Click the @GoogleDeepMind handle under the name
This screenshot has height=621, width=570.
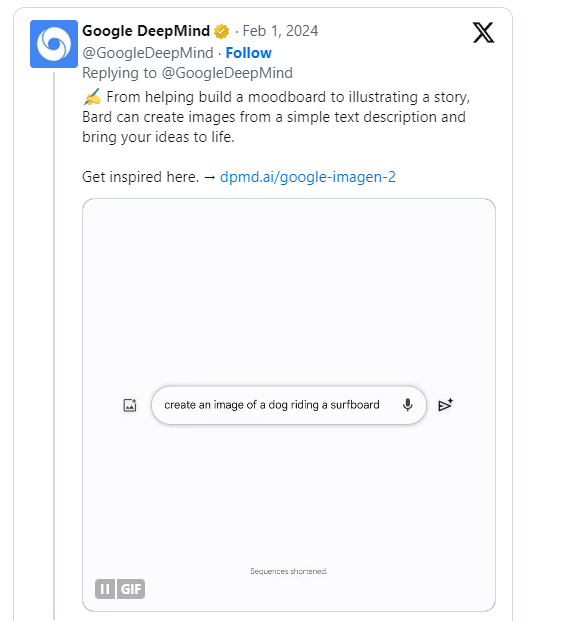click(148, 53)
